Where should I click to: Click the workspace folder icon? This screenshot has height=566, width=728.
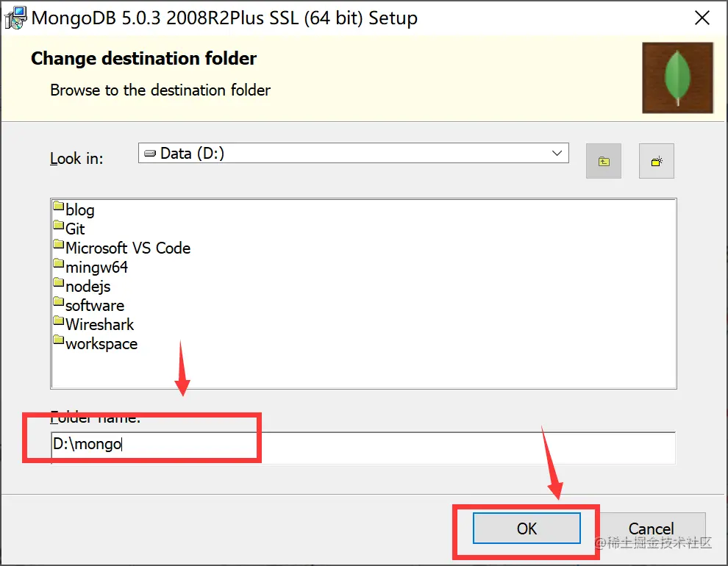coord(59,340)
